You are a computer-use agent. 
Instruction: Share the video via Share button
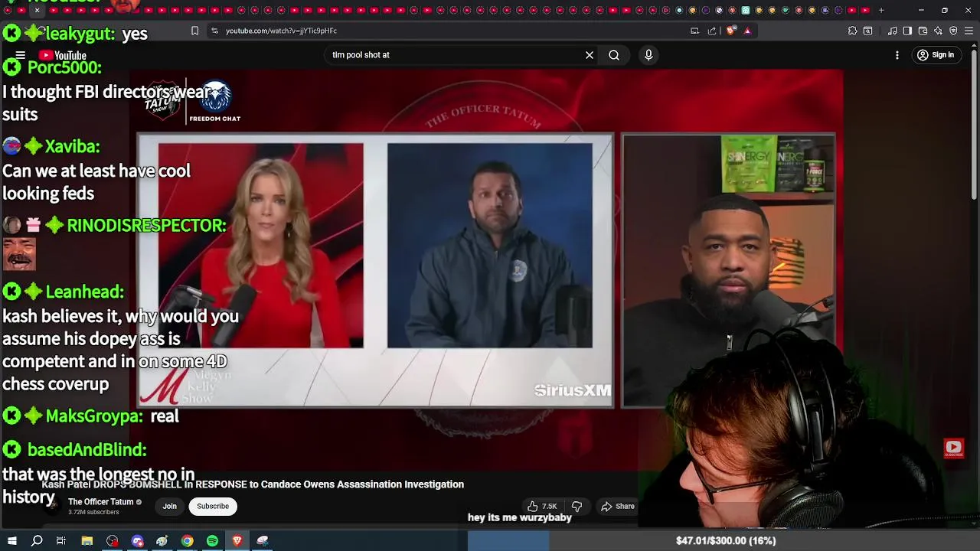point(618,506)
